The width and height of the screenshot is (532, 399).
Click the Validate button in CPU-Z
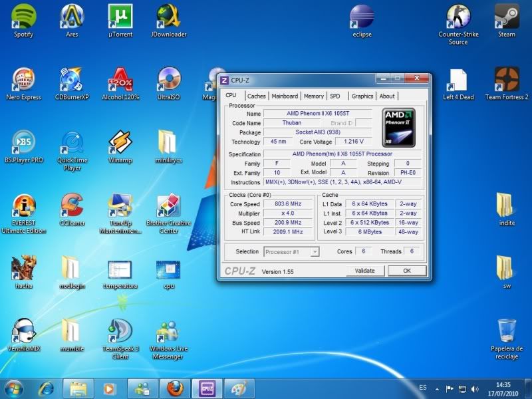tap(365, 271)
